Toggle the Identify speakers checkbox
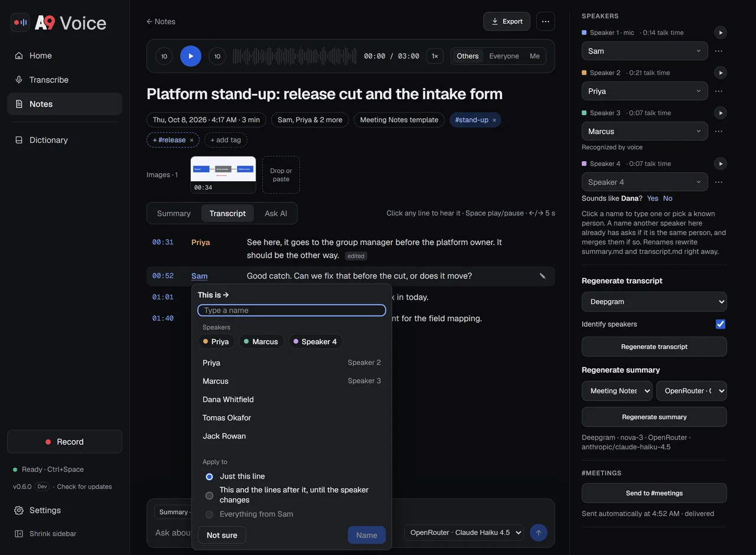The width and height of the screenshot is (756, 555). pyautogui.click(x=721, y=324)
